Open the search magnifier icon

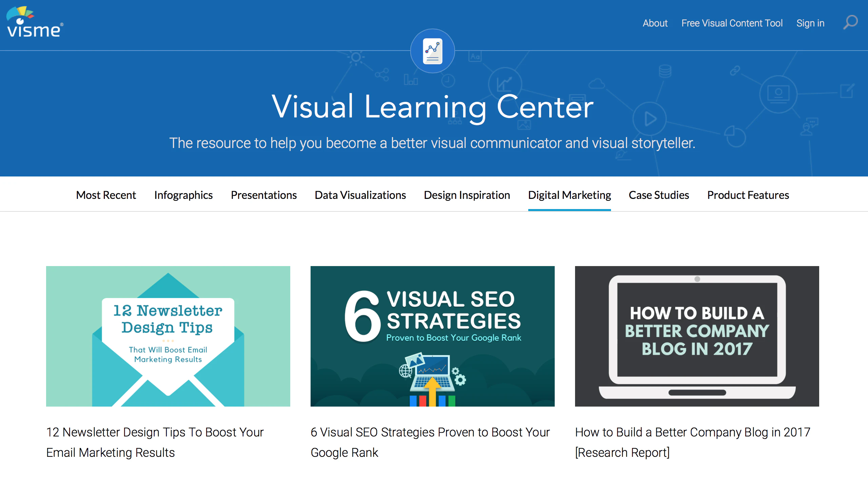click(850, 22)
